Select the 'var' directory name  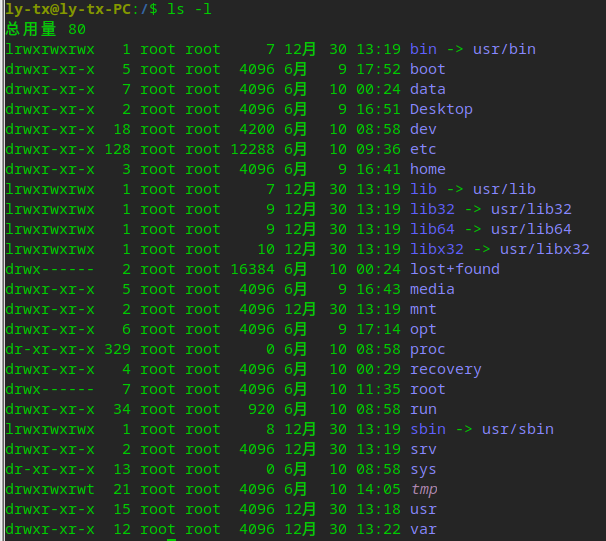[x=423, y=529]
